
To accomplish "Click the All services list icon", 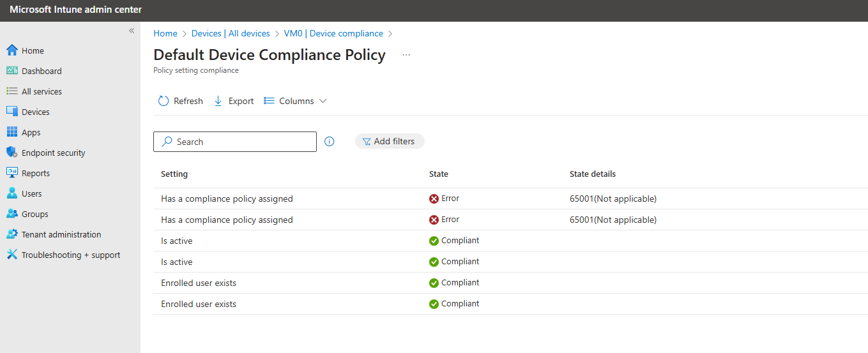I will pos(11,91).
